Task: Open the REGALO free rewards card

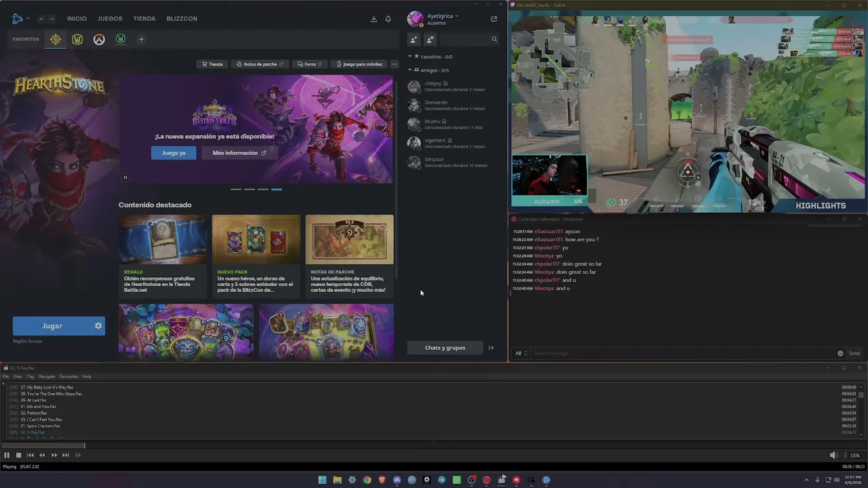Action: [x=163, y=256]
